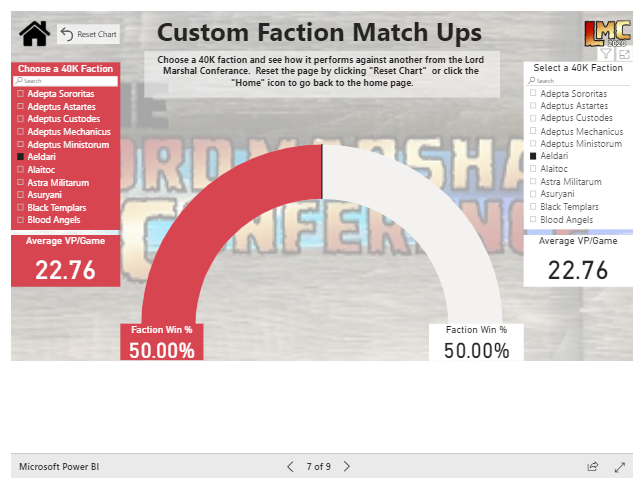The height and width of the screenshot is (484, 643).
Task: Check Blood Angels in white faction list
Action: click(x=534, y=219)
